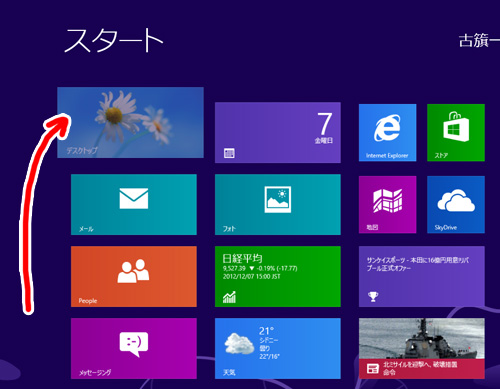The width and height of the screenshot is (500, 389).
Task: Click the 21° weather temperature reading
Action: point(266,331)
